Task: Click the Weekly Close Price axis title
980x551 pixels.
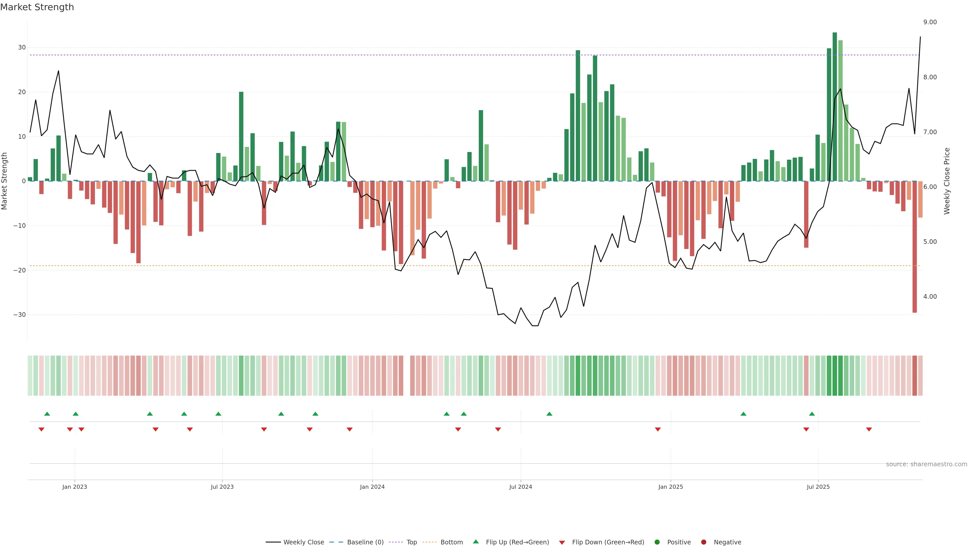Action: (x=947, y=181)
